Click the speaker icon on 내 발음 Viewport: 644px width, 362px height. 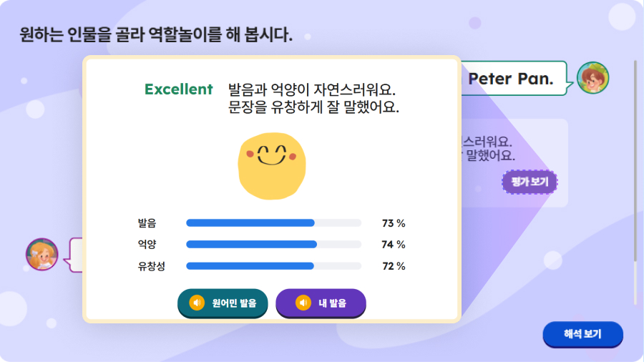point(303,303)
